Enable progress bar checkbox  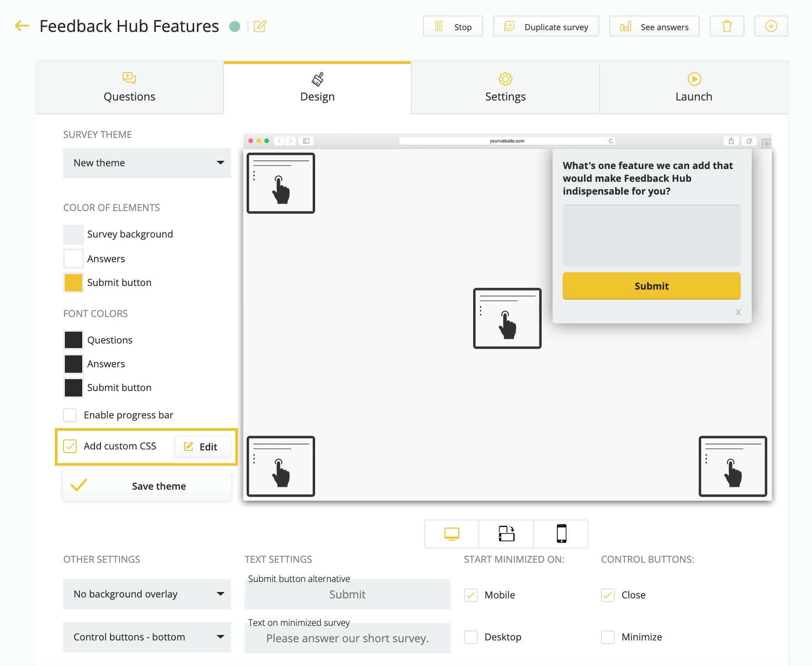point(70,415)
